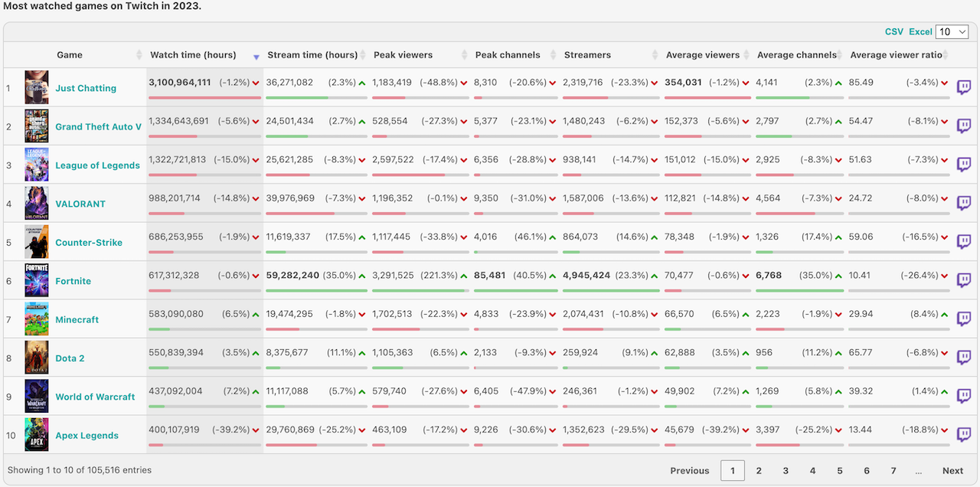
Task: Click the VALORANT cover image
Action: [x=36, y=204]
